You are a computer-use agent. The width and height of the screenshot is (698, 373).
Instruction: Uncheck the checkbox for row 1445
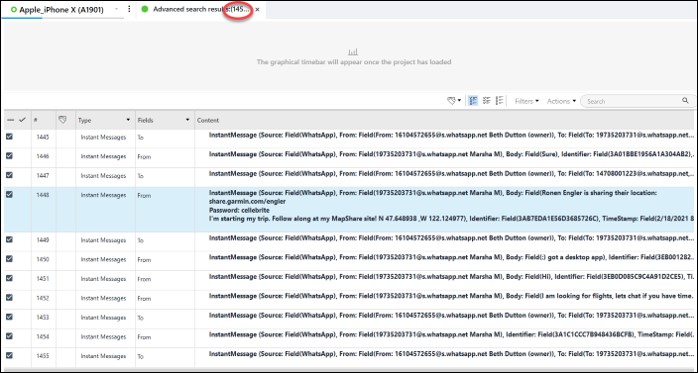click(x=9, y=137)
